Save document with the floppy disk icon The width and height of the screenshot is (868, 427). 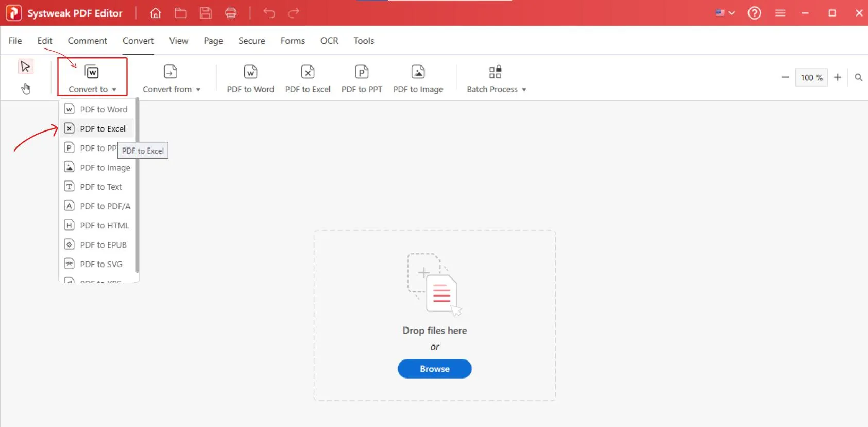pyautogui.click(x=206, y=13)
